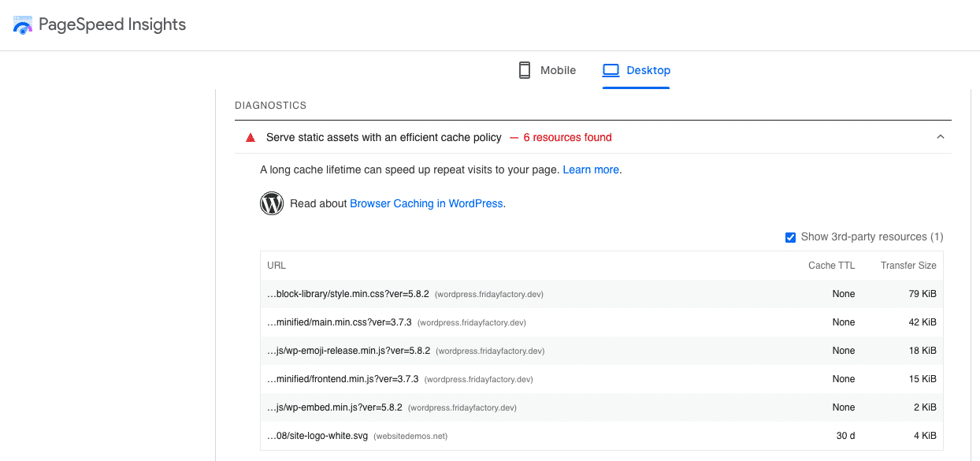Viewport: 980px width, 461px height.
Task: Click the PageSpeed Insights logo icon
Action: [x=23, y=24]
